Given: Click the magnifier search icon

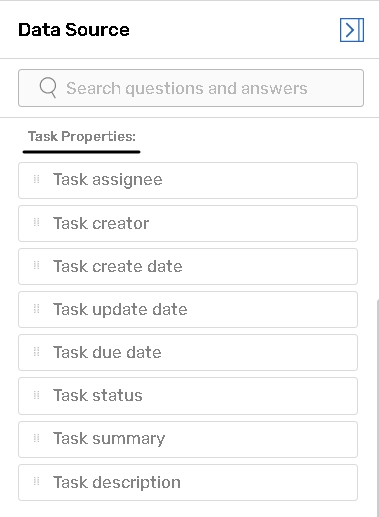Looking at the screenshot, I should (48, 88).
